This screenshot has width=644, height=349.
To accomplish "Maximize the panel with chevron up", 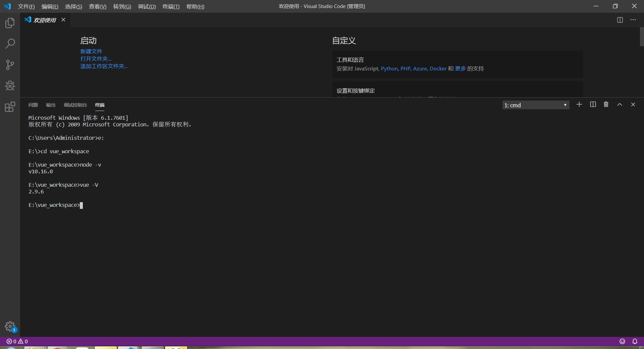I will (x=620, y=105).
